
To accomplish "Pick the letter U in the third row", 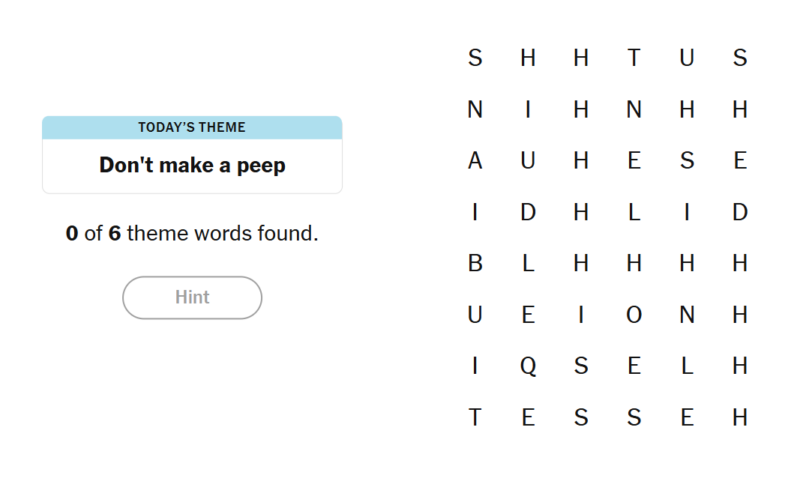I will [x=528, y=161].
